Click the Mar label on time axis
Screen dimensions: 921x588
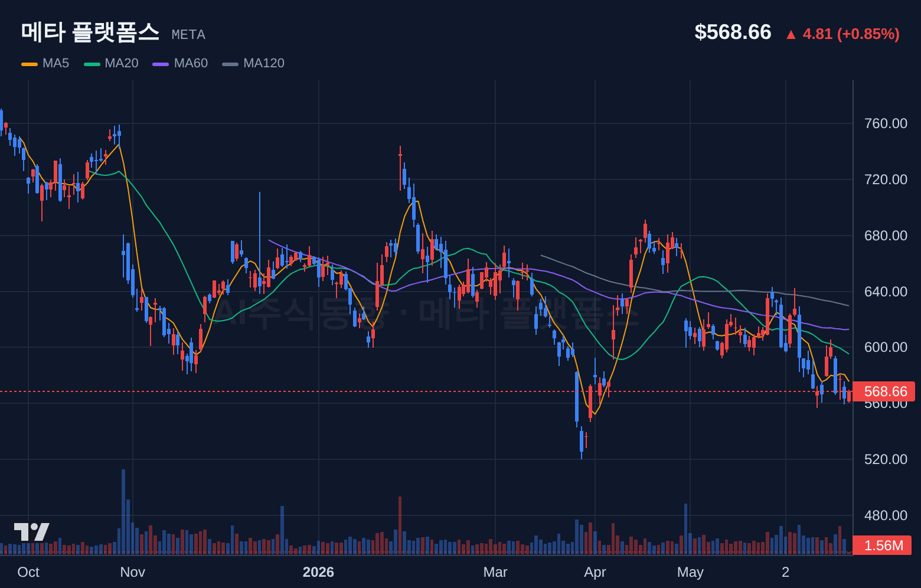(495, 572)
